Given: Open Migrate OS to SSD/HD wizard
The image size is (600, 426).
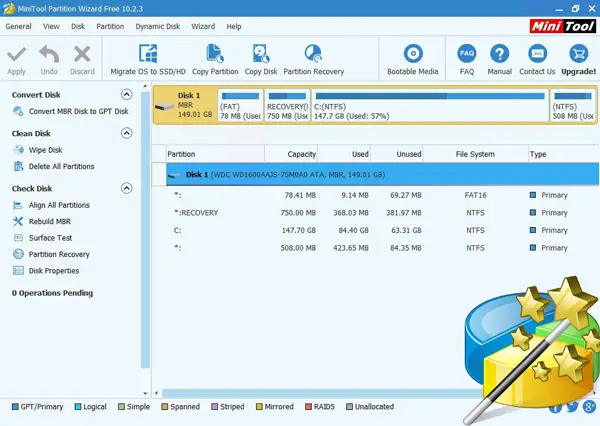Looking at the screenshot, I should tap(148, 54).
